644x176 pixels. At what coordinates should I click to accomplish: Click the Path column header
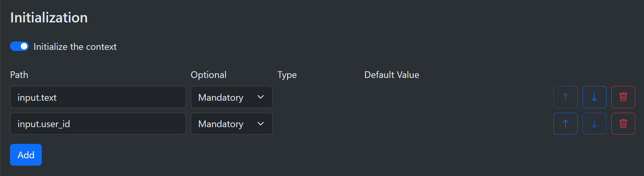19,75
